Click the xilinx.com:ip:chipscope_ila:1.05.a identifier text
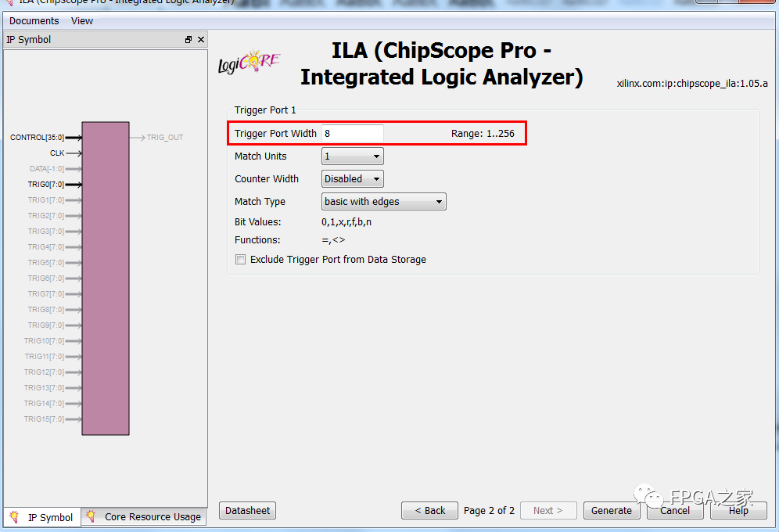779x532 pixels. 692,84
